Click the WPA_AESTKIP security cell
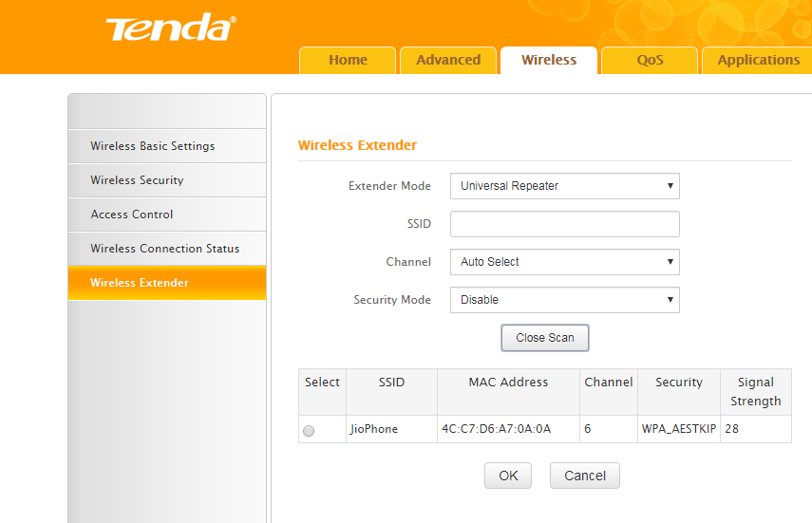812x523 pixels. coord(679,429)
